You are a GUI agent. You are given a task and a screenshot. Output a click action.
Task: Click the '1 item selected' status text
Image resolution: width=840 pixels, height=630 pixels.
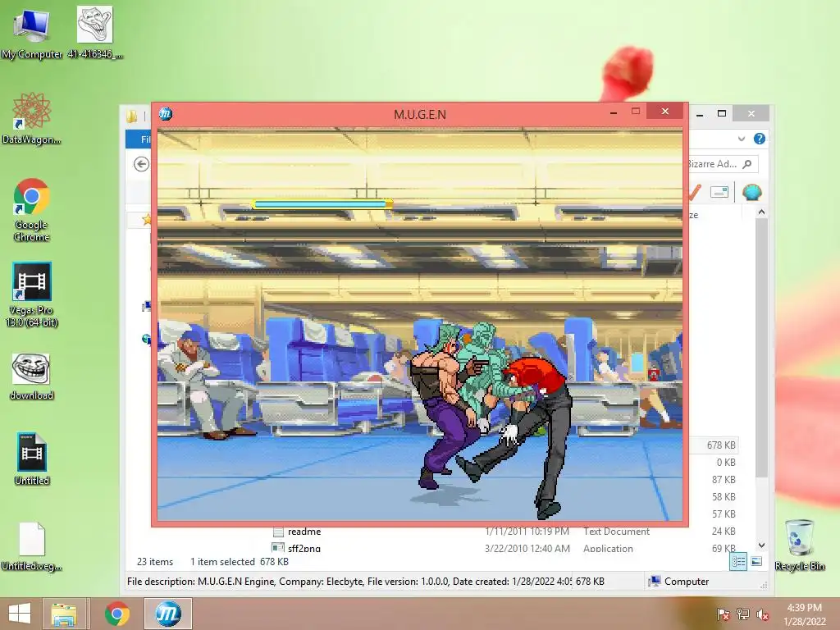point(222,561)
